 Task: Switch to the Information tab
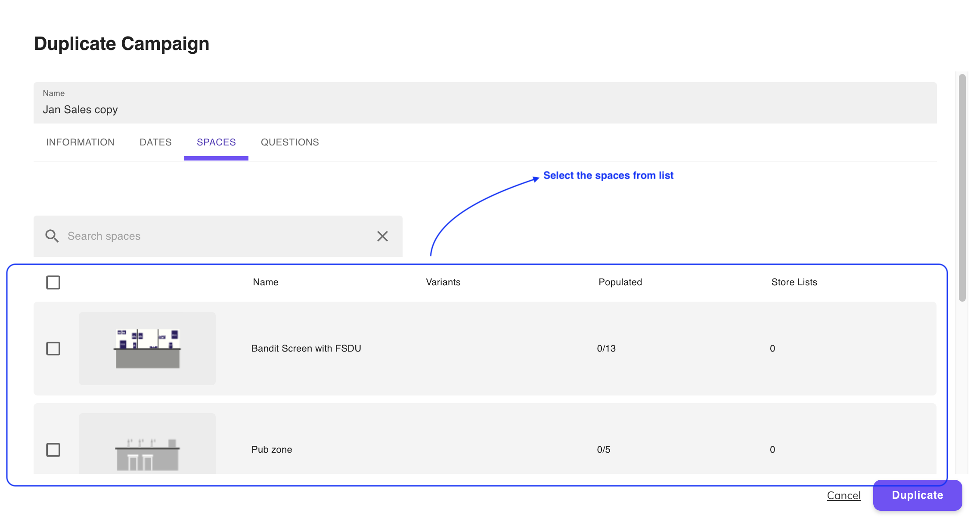click(80, 142)
